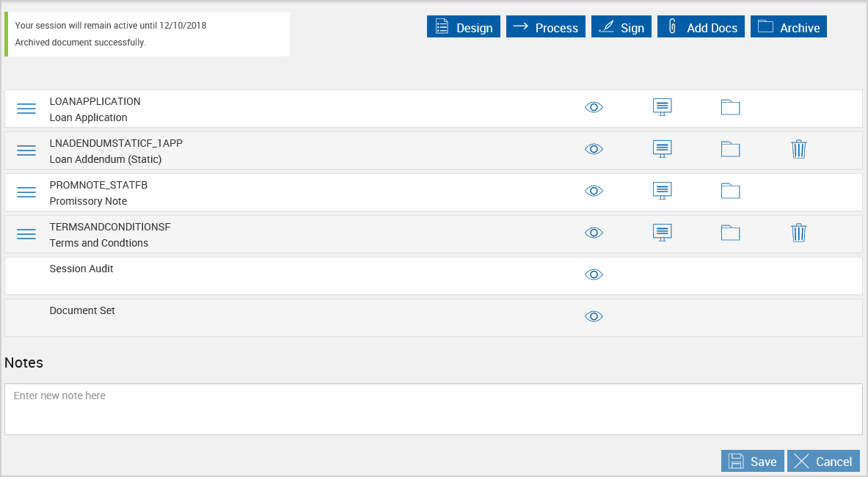
Task: Click the Loan Application description text
Action: click(88, 117)
